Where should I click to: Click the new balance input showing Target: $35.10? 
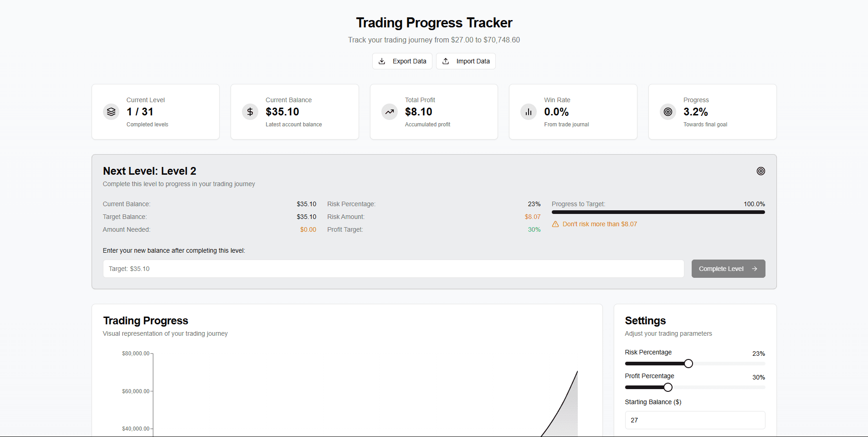click(393, 269)
